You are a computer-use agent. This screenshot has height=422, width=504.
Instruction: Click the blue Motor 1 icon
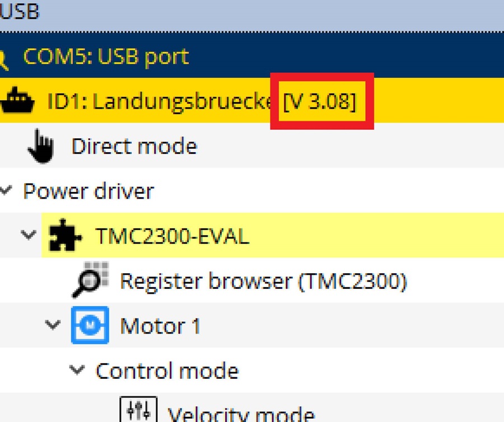(x=90, y=325)
